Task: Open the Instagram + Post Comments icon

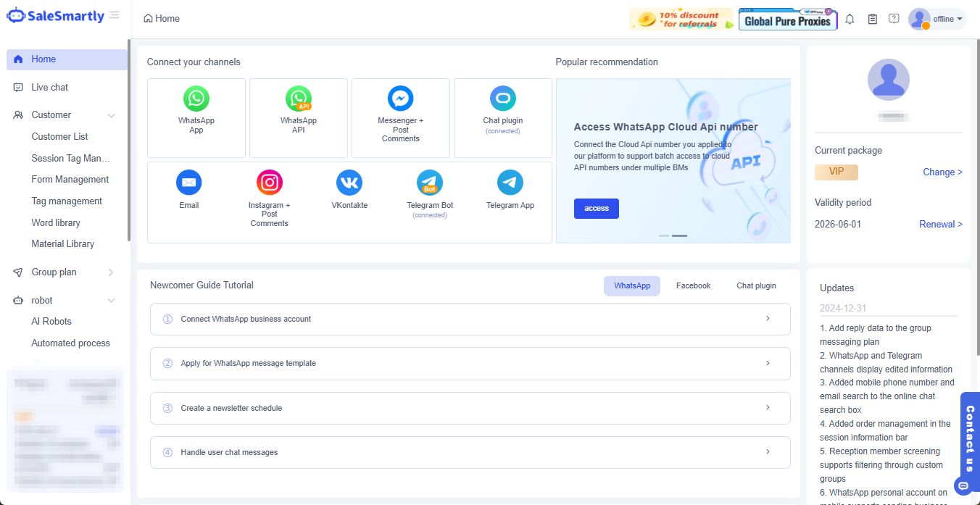Action: tap(270, 183)
